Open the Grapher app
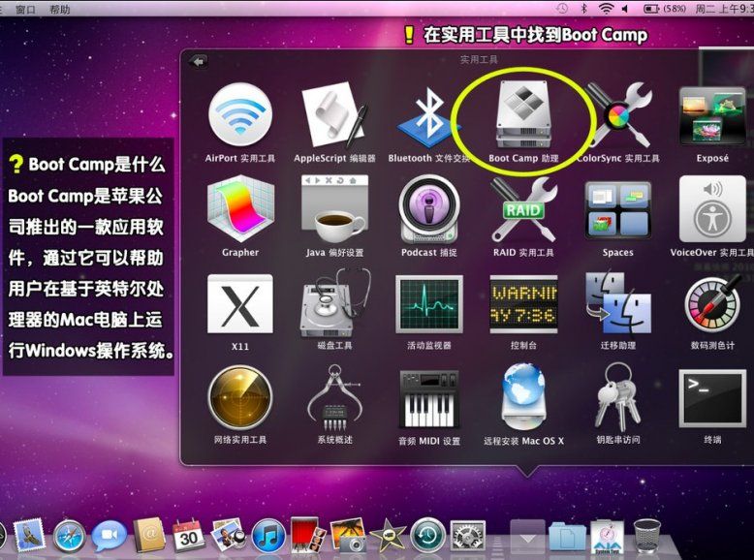This screenshot has width=754, height=560. (240, 209)
